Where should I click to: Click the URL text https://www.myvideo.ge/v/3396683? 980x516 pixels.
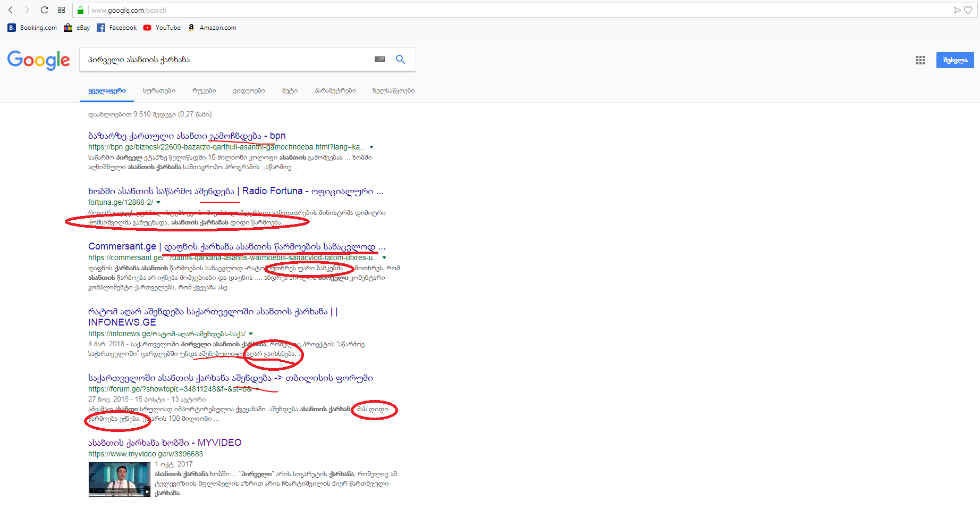146,454
